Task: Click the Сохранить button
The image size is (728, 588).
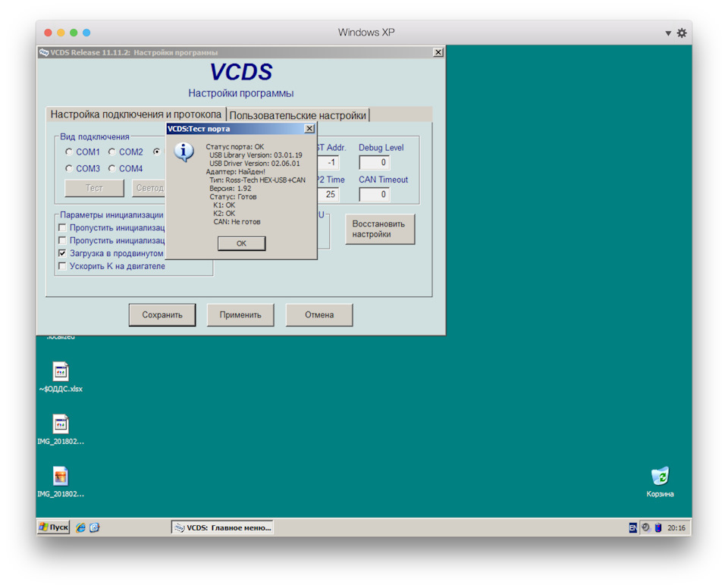Action: [x=162, y=314]
